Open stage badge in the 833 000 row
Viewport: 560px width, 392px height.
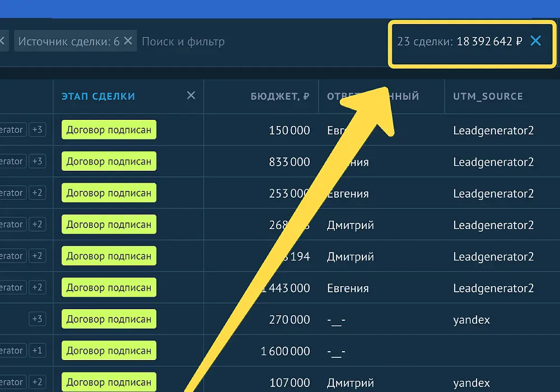pos(109,161)
